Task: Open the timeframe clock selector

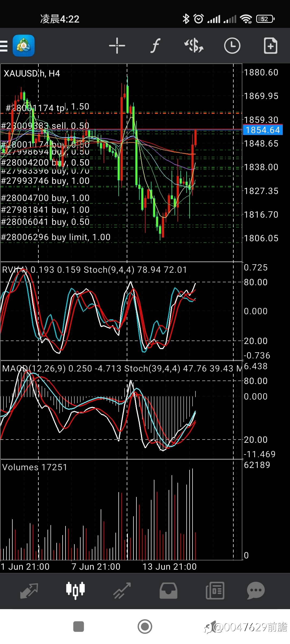Action: point(232,46)
